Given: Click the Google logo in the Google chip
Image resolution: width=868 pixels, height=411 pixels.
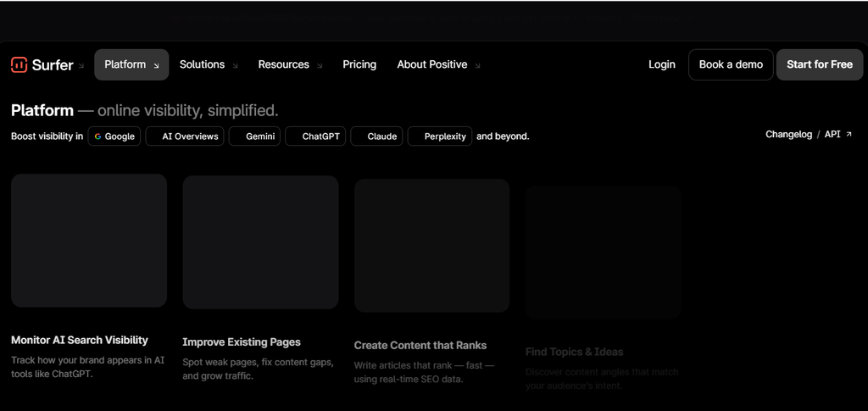Looking at the screenshot, I should (x=98, y=136).
